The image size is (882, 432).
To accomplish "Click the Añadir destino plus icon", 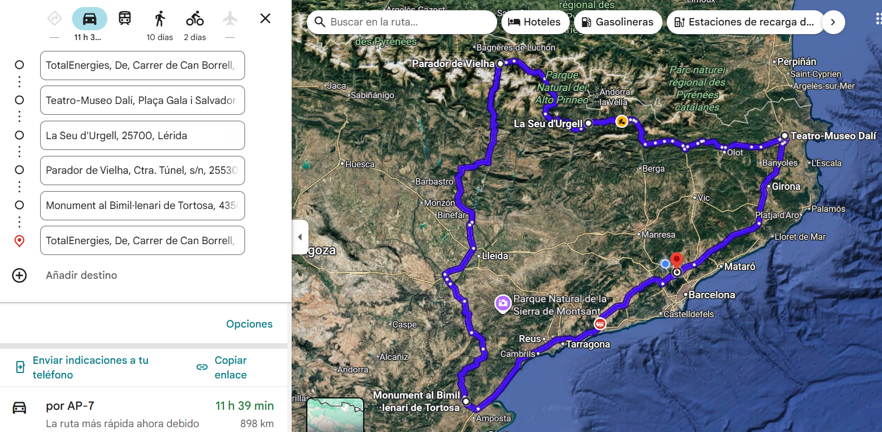I will (x=19, y=276).
